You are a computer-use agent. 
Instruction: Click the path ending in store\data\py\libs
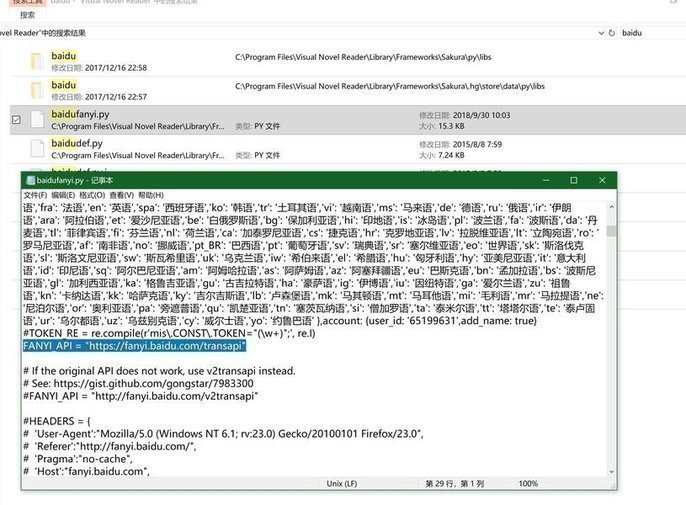[x=390, y=86]
